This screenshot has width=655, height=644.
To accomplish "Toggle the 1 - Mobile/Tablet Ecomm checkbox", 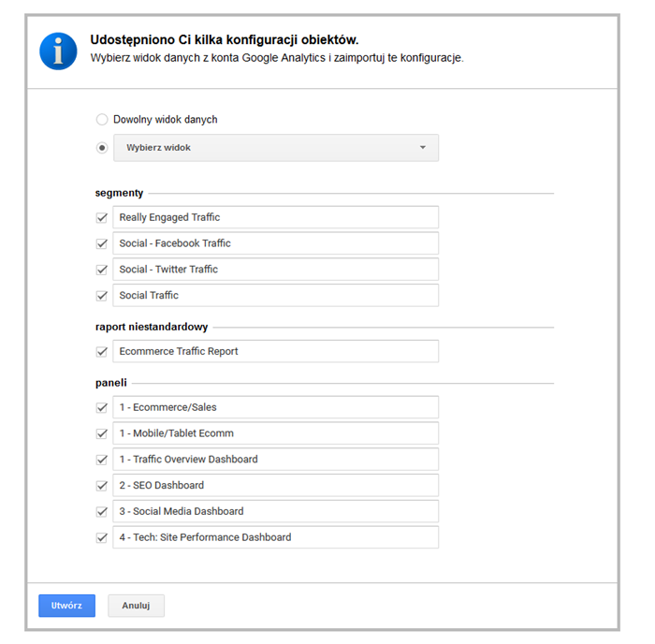I will click(x=102, y=433).
